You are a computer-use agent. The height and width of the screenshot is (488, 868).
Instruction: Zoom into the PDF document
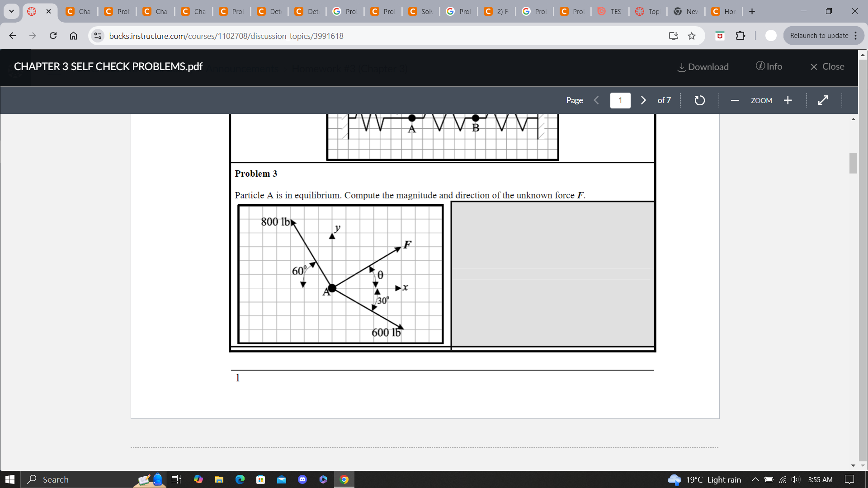(788, 100)
